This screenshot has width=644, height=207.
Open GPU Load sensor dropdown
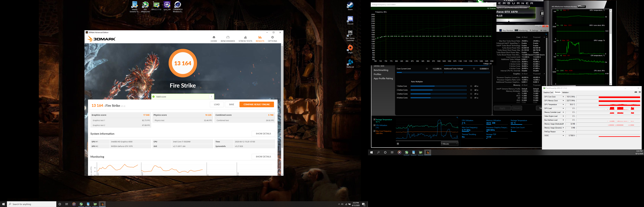(563, 108)
